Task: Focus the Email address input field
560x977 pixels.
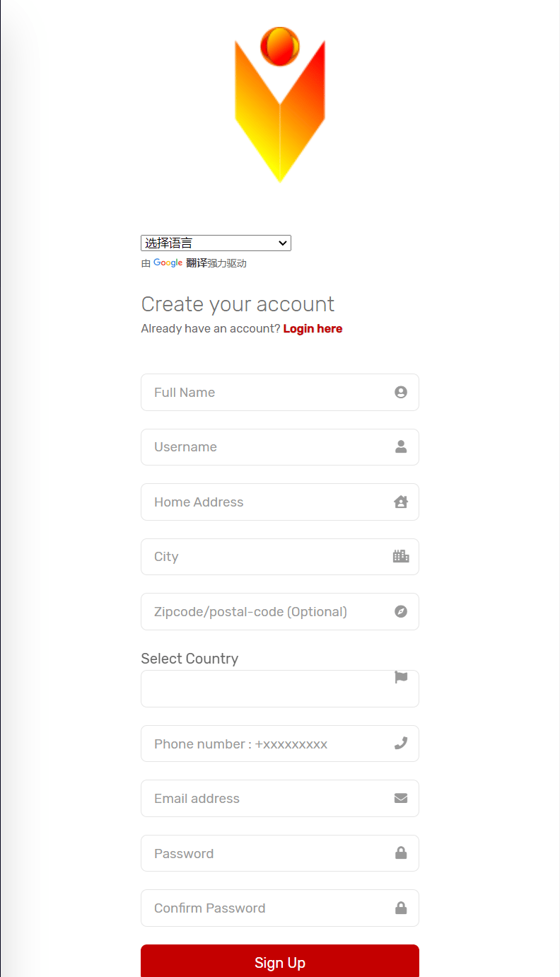Action: (280, 798)
